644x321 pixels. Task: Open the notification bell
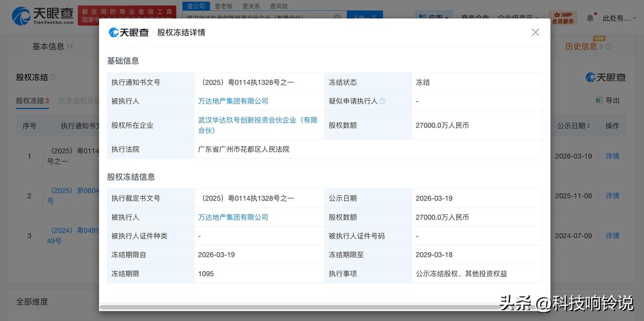(x=590, y=17)
